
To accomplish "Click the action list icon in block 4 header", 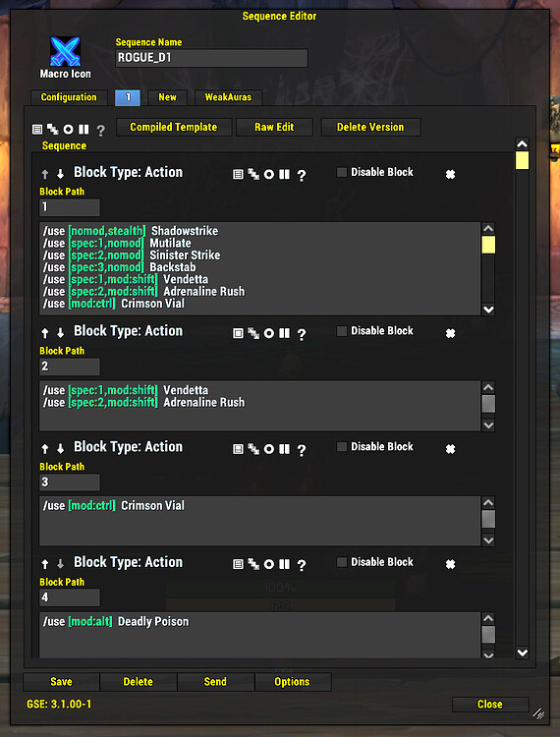I will point(238,564).
